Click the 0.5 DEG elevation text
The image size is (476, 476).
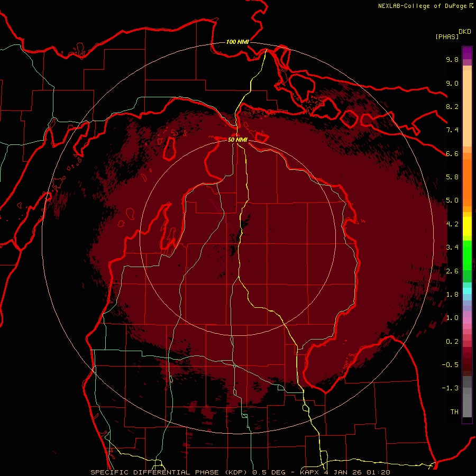tap(269, 472)
